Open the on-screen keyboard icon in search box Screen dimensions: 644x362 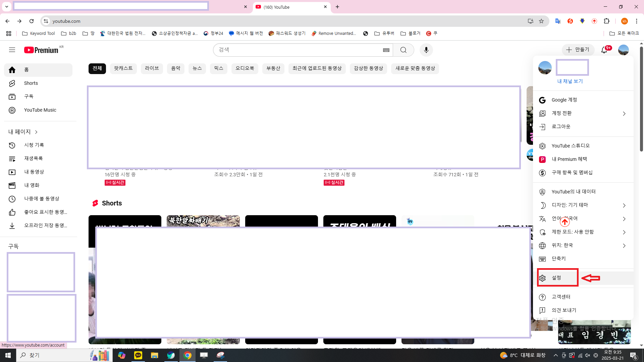(386, 50)
